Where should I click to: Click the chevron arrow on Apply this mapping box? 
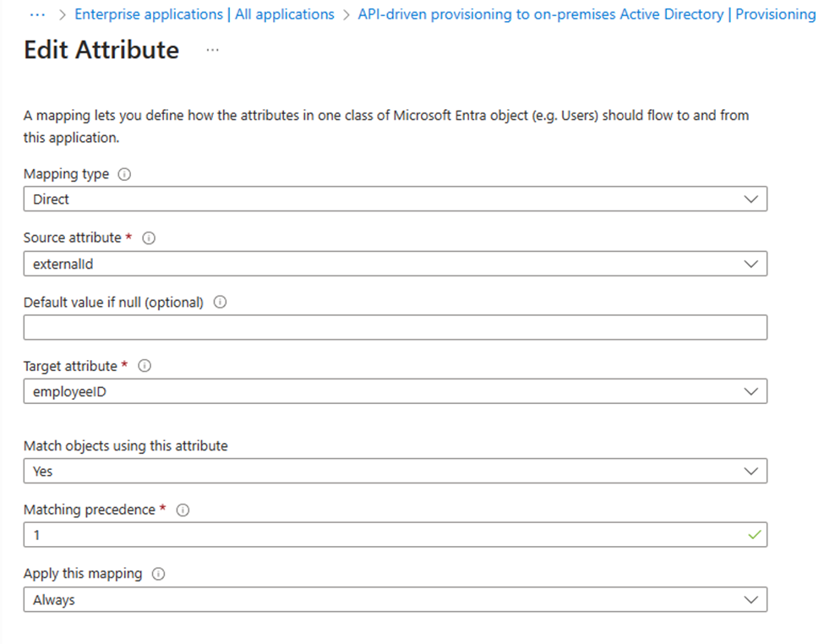(x=751, y=600)
